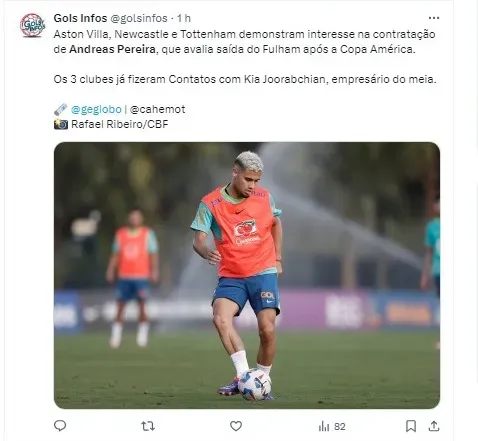This screenshot has width=478, height=441.
Task: Open the Andreas Pereira training photo
Action: pyautogui.click(x=247, y=275)
